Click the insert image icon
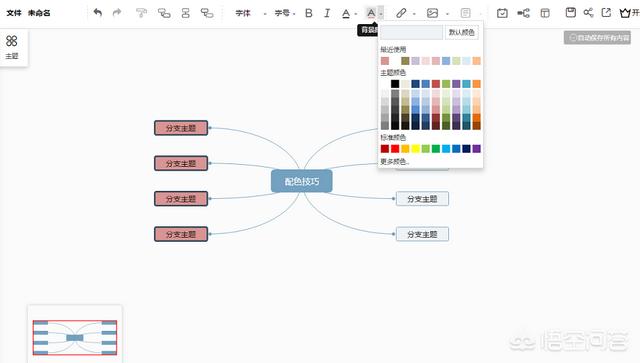 point(432,13)
